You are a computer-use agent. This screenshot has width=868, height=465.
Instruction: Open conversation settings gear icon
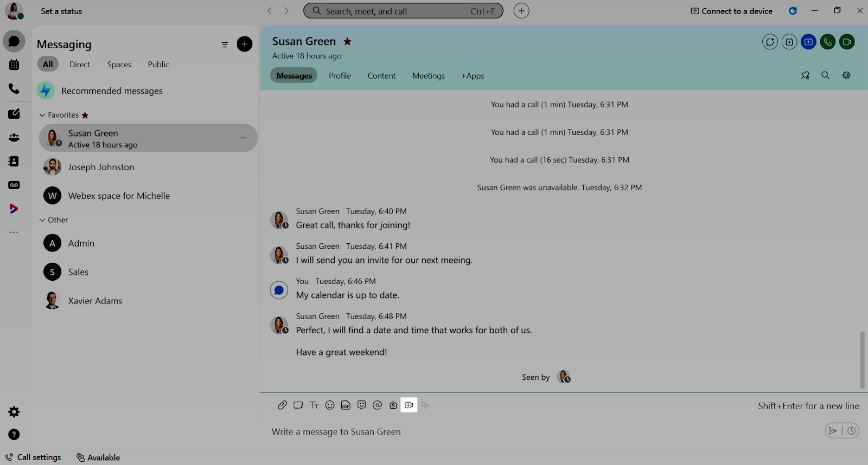[846, 75]
